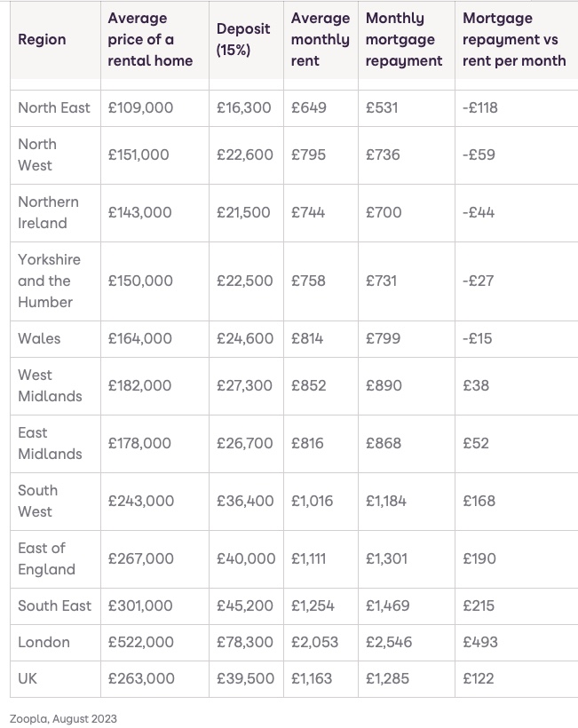Click the Zoopla, August 2023 source caption
Viewport: 578px width, 728px height.
tap(63, 718)
